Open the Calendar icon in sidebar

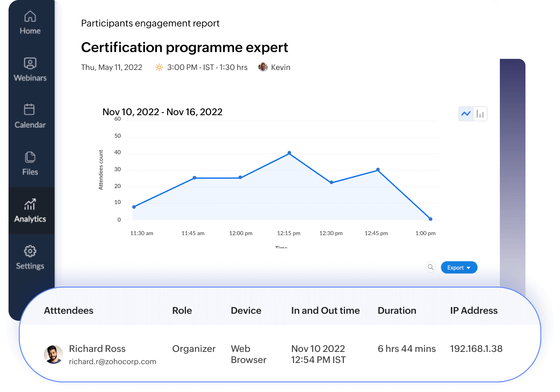pos(29,110)
